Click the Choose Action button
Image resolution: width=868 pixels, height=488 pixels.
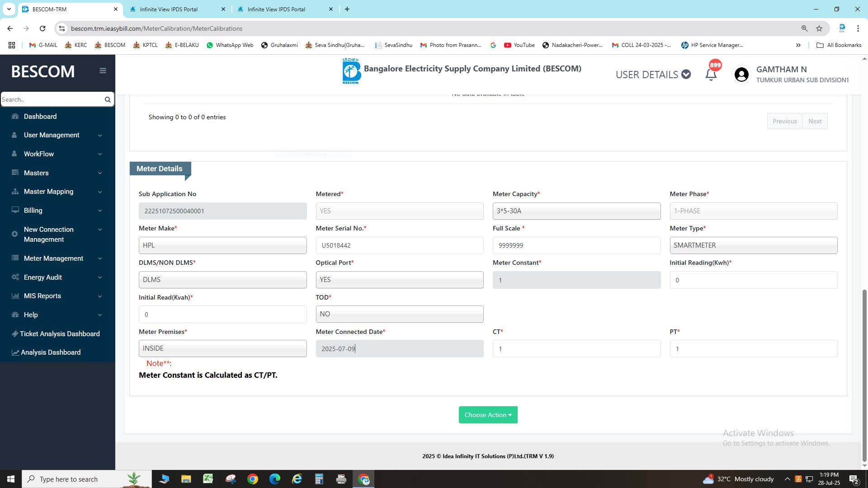(488, 415)
